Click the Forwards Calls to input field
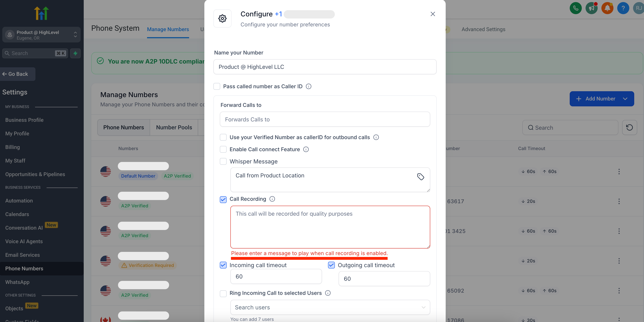The height and width of the screenshot is (322, 644). pyautogui.click(x=325, y=120)
